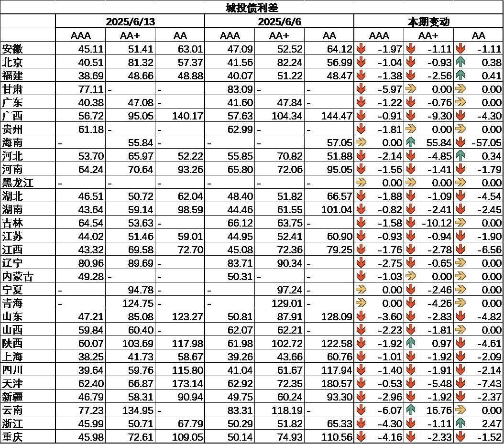Select cell with value 98.59 for 湖南
Image resolution: width=504 pixels, height=444 pixels.
[180, 209]
